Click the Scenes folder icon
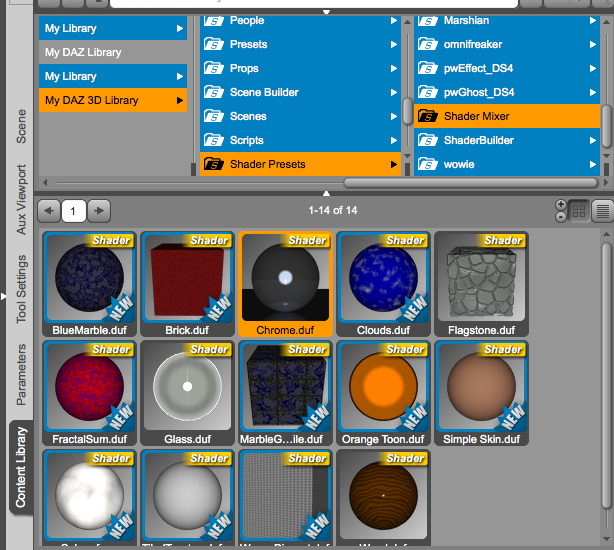Screen dimensions: 614x550 click(x=214, y=116)
